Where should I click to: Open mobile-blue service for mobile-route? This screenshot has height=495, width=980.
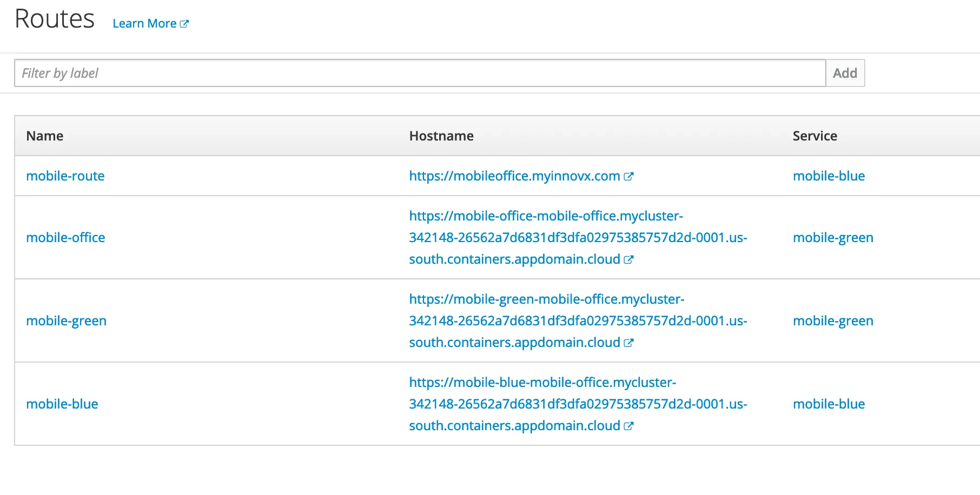pos(829,176)
